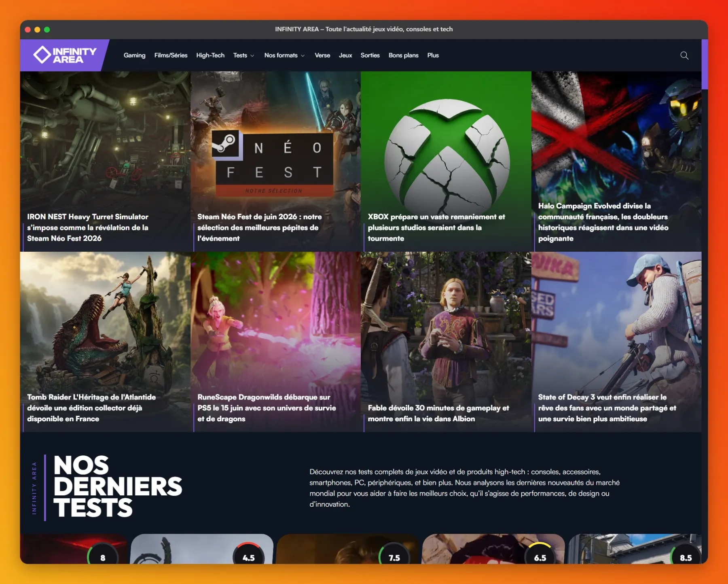
Task: Open the Plus menu item
Action: click(x=433, y=55)
